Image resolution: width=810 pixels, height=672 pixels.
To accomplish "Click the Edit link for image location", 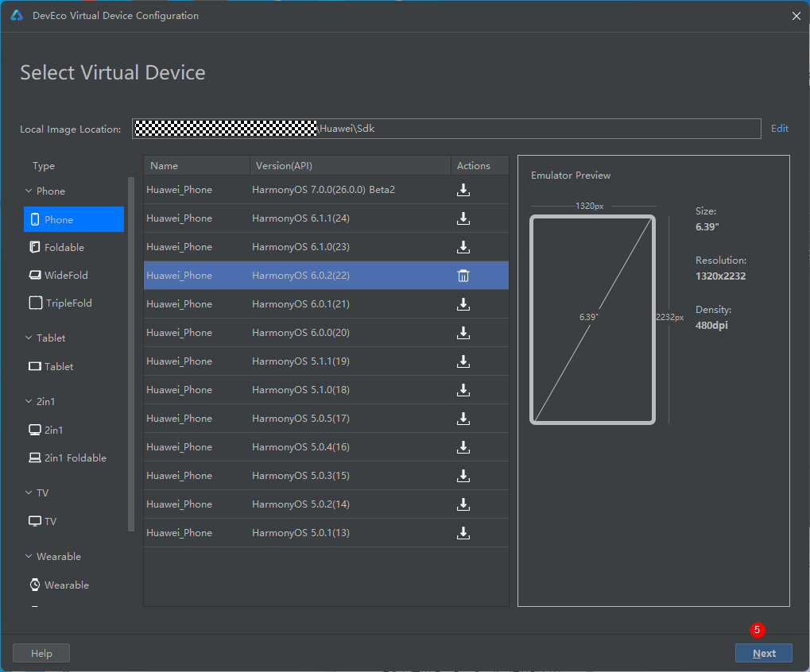I will [x=780, y=129].
